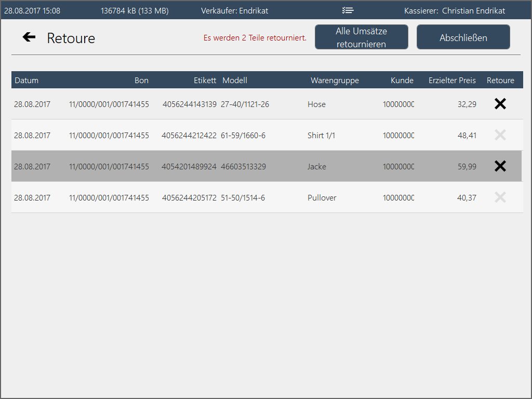
Task: Open the checklist icon in the top bar
Action: click(x=348, y=10)
